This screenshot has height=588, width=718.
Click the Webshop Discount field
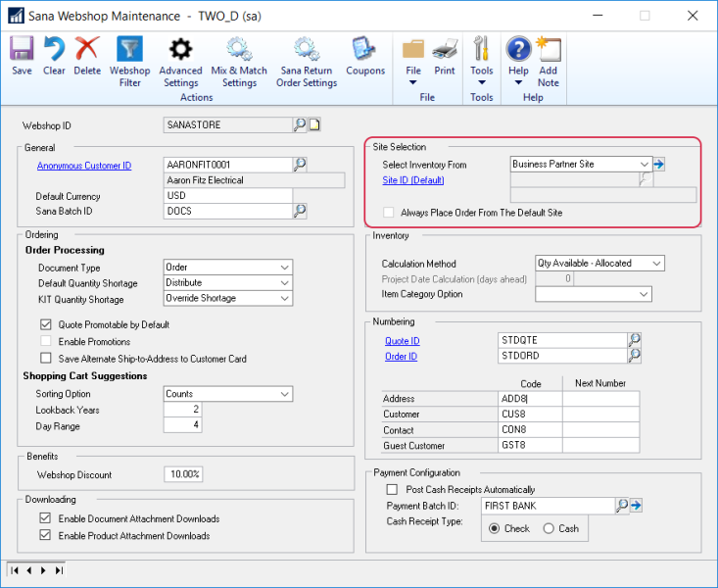(x=183, y=474)
